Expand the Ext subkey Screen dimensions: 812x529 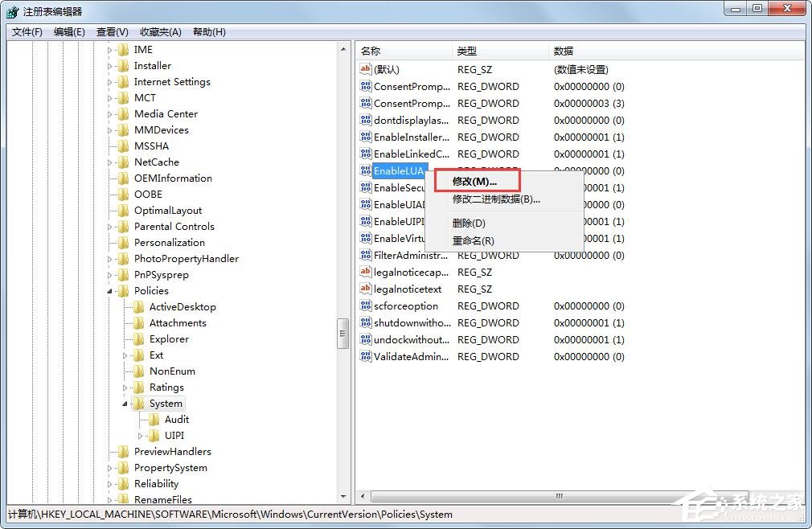click(126, 355)
